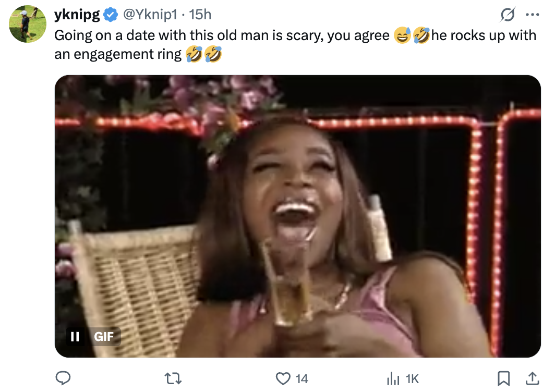Click the 1K views count

(x=412, y=379)
